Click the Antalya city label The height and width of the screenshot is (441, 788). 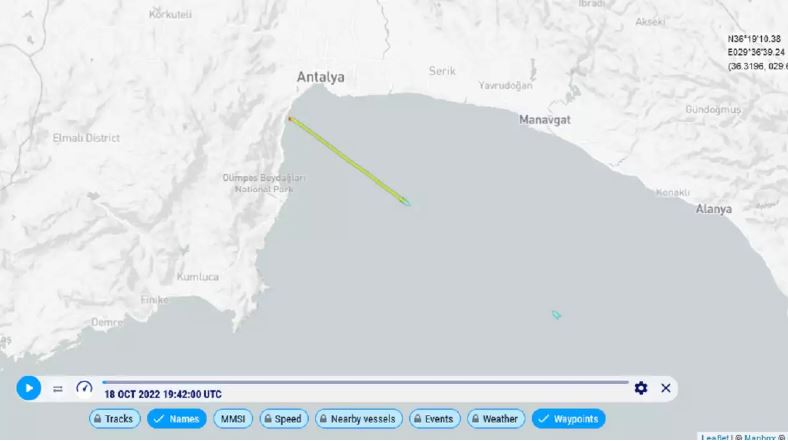[x=321, y=77]
